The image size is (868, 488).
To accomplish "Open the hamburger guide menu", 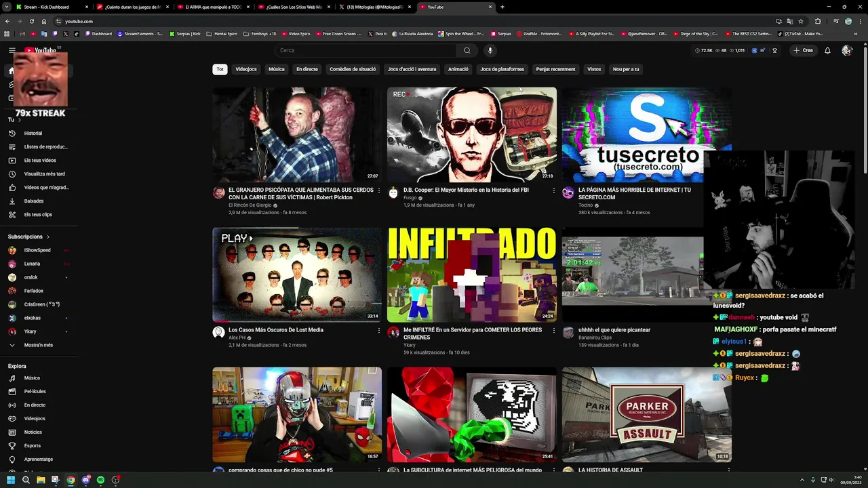I will click(12, 50).
